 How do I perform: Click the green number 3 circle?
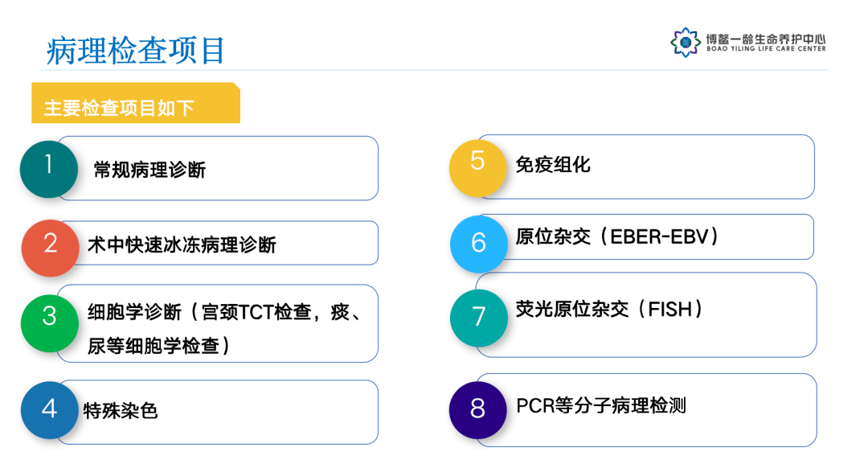pyautogui.click(x=50, y=317)
